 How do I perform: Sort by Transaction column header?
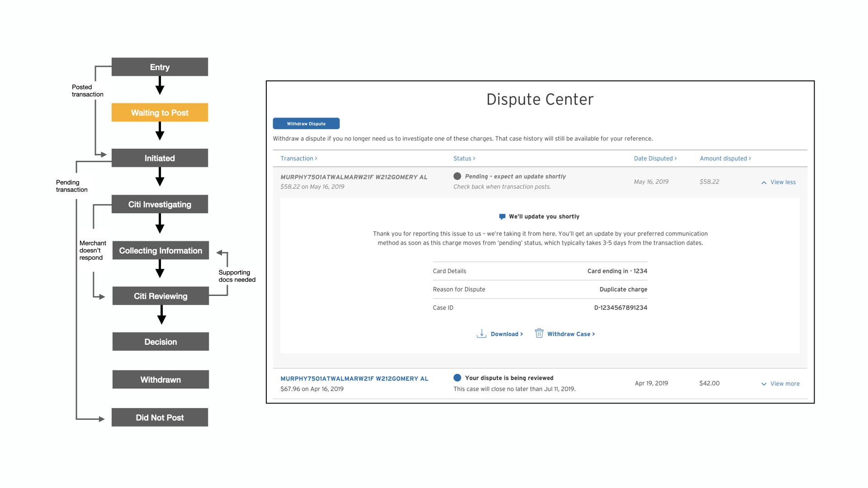click(298, 158)
